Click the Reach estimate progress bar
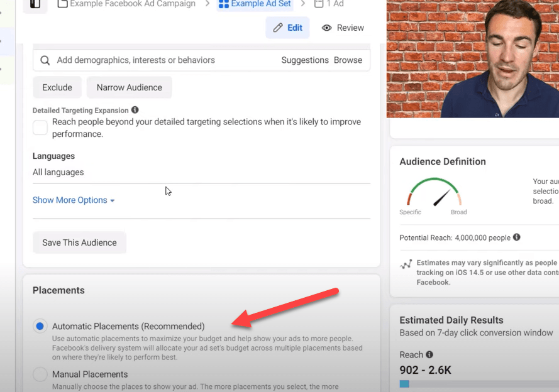559x392 pixels. pos(479,384)
